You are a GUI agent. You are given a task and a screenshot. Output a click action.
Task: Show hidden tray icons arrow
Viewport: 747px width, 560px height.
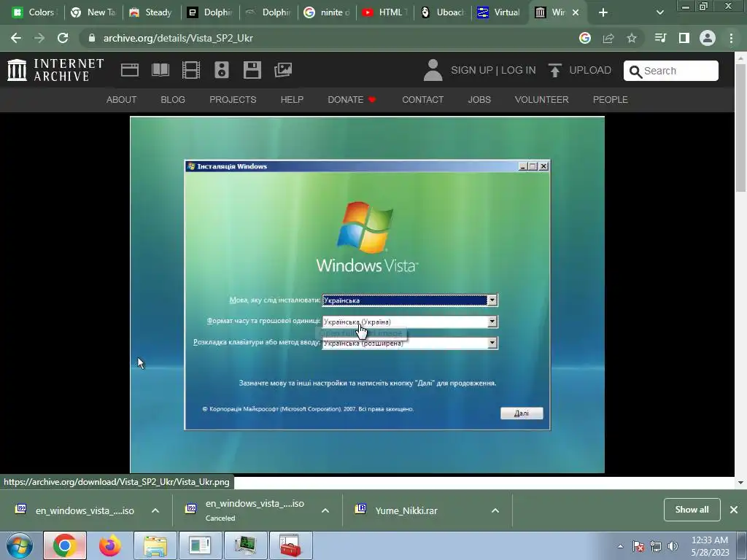tap(620, 546)
